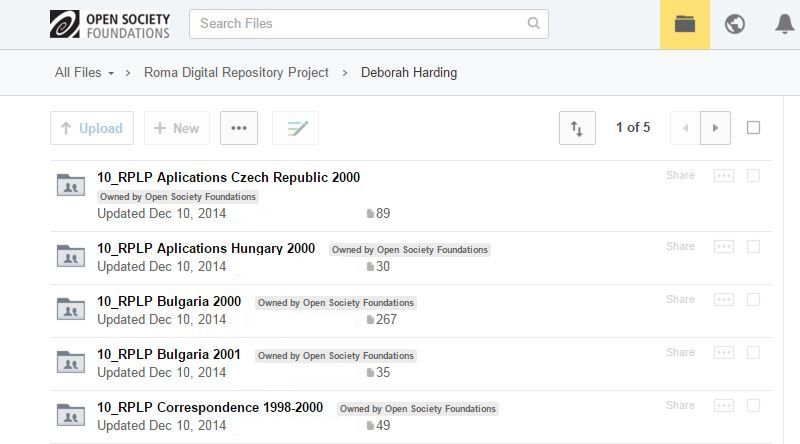Click the annotate pencil-lines toolbar icon

click(x=295, y=128)
